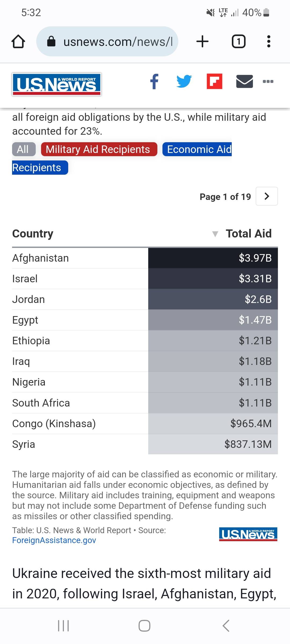Filter by Military Aid Recipients
This screenshot has height=644, width=290.
pos(99,149)
